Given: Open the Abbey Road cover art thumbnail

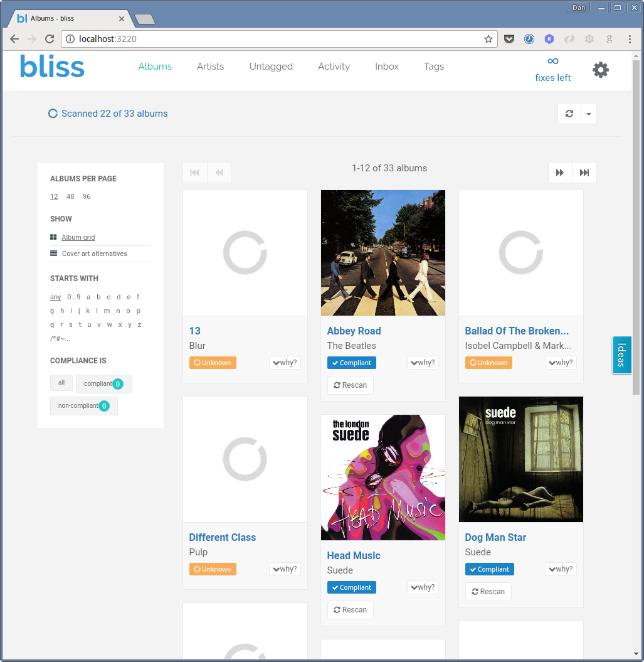Looking at the screenshot, I should tap(383, 253).
